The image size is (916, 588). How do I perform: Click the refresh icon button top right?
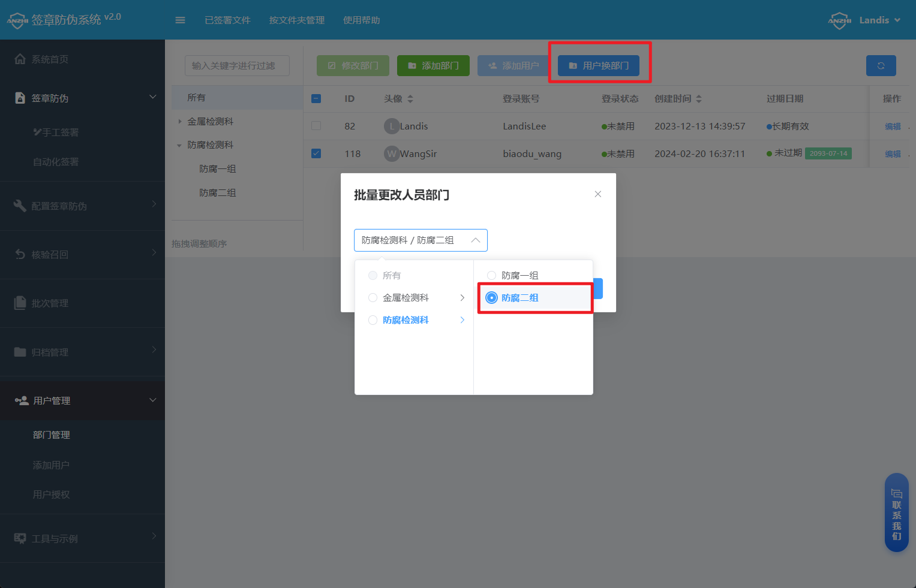(x=881, y=65)
